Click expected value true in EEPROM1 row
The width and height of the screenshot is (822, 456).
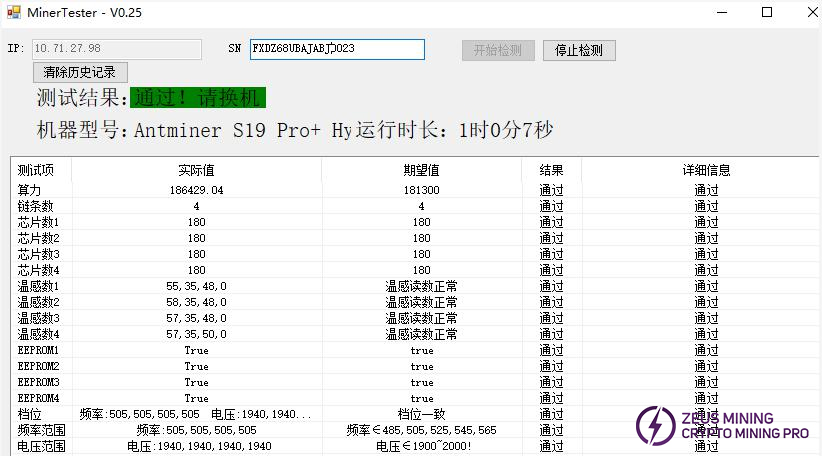pyautogui.click(x=421, y=351)
